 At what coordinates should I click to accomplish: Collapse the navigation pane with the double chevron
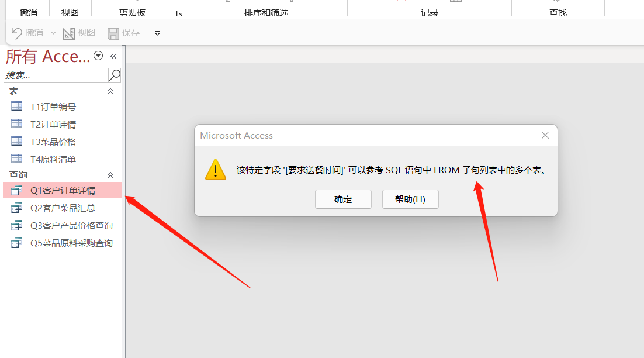coord(114,56)
